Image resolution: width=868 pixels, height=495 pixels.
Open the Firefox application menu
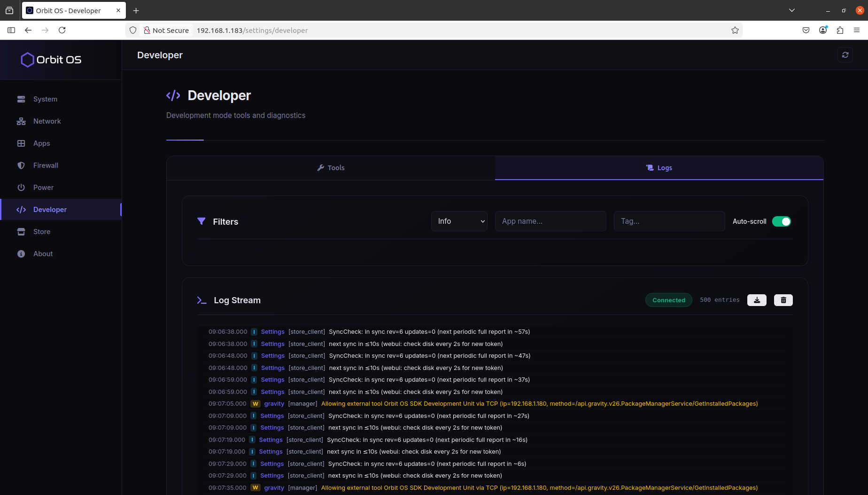[857, 30]
